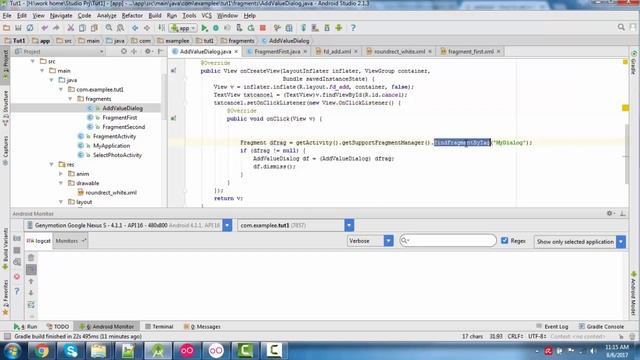Image resolution: width=640 pixels, height=360 pixels.
Task: Switch to fd_add.xml tab
Action: 337,51
